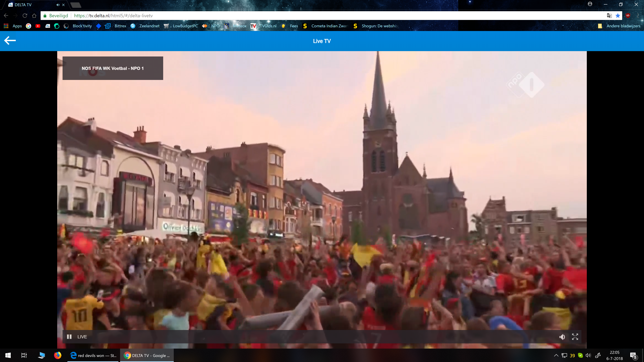The width and height of the screenshot is (644, 362).
Task: Reload the current page
Action: [x=25, y=16]
